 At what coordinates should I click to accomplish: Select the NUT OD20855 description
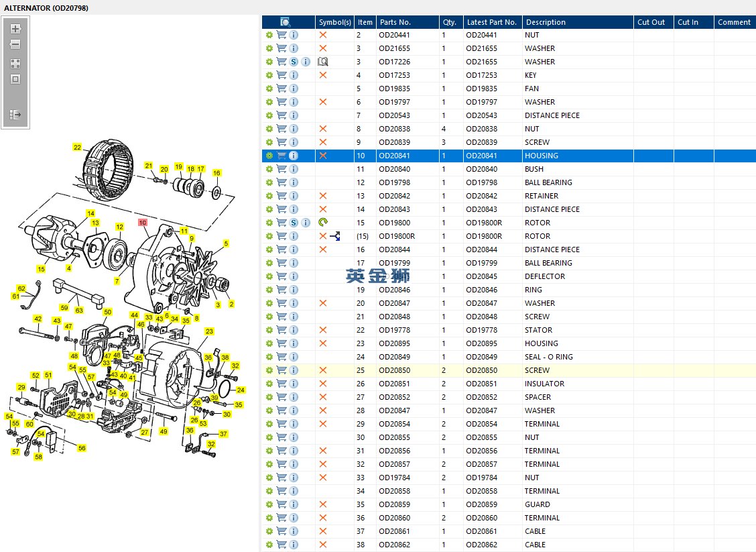tap(531, 437)
